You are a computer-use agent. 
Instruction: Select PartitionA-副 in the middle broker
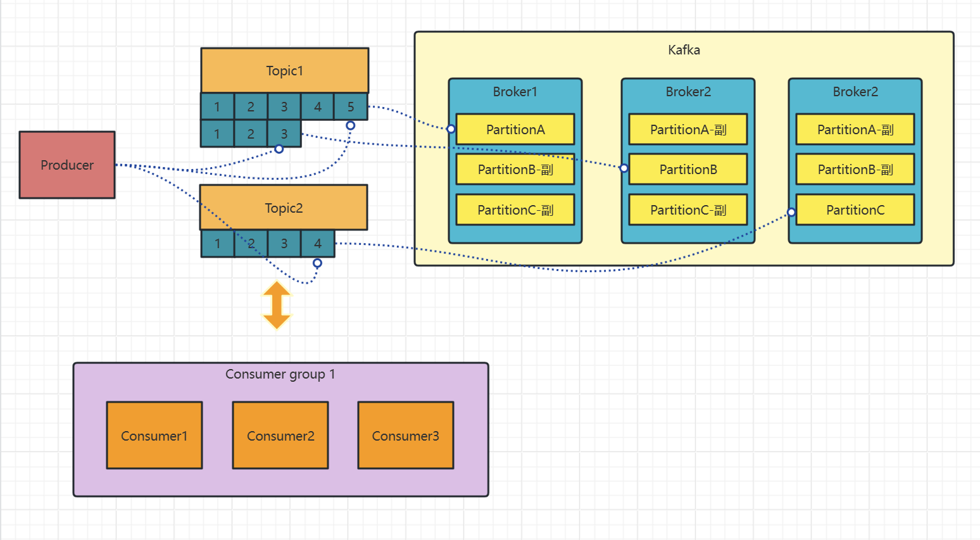[x=688, y=129]
